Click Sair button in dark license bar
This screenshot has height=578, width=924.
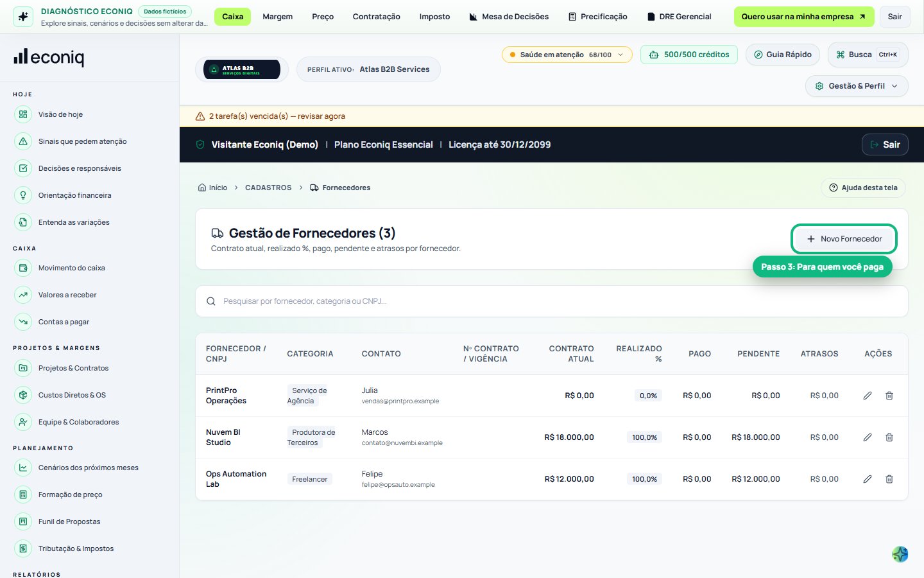[885, 144]
